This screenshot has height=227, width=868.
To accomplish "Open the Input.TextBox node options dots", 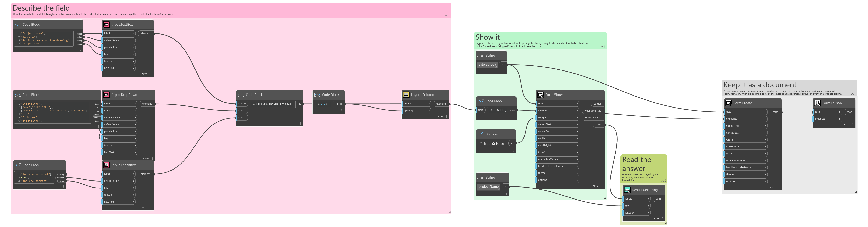I will pos(151,74).
